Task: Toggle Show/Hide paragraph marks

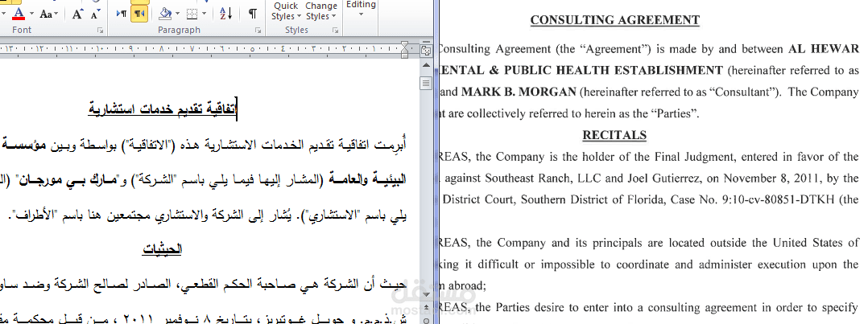Action: [253, 14]
